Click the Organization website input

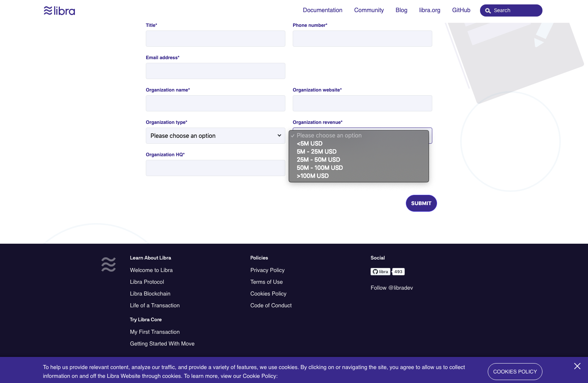pyautogui.click(x=362, y=103)
